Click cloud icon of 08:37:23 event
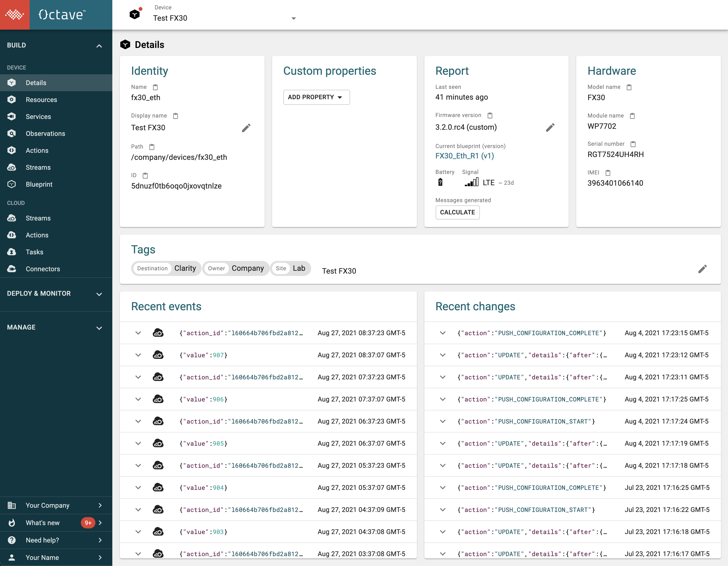728x566 pixels. (x=158, y=333)
